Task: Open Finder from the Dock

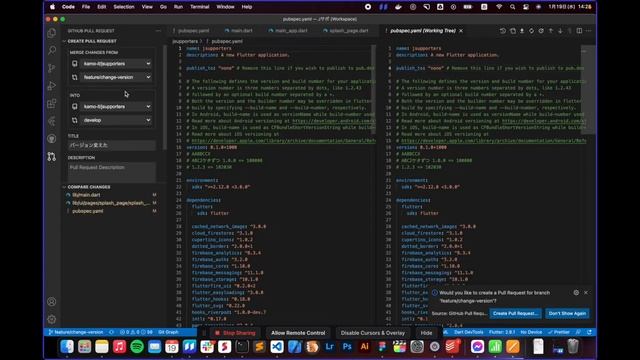Action: click(67, 347)
